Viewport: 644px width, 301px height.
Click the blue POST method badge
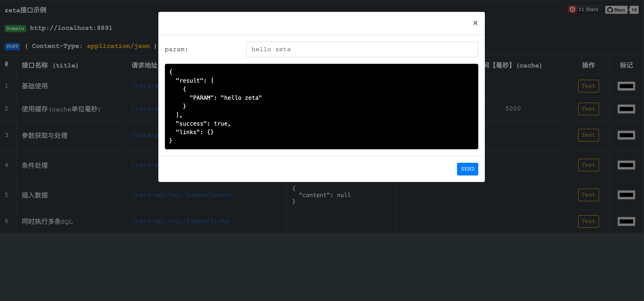[x=12, y=46]
